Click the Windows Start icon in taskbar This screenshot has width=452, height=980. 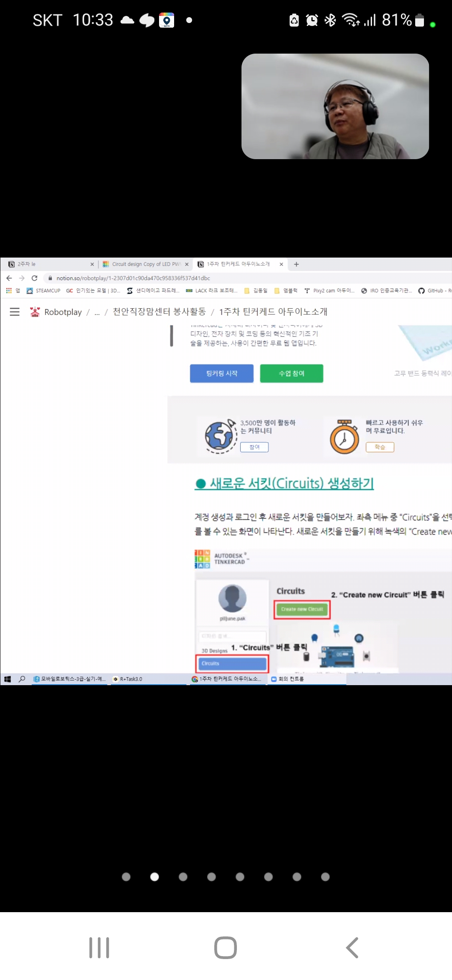coord(7,679)
